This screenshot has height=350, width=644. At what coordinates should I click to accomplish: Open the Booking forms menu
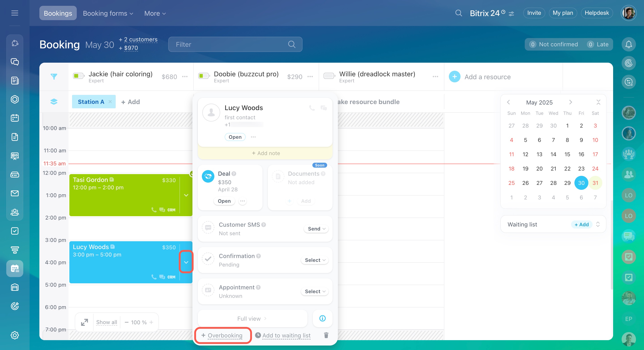click(108, 13)
